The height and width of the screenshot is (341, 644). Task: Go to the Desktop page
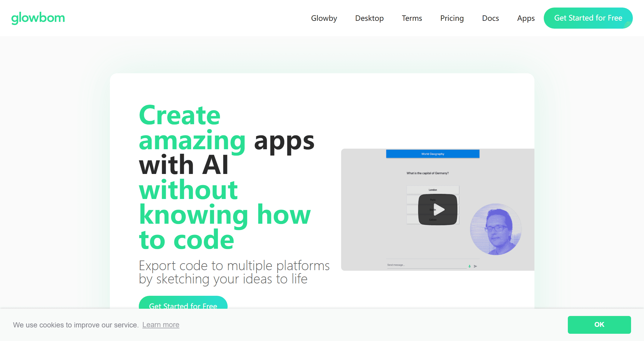pyautogui.click(x=369, y=18)
